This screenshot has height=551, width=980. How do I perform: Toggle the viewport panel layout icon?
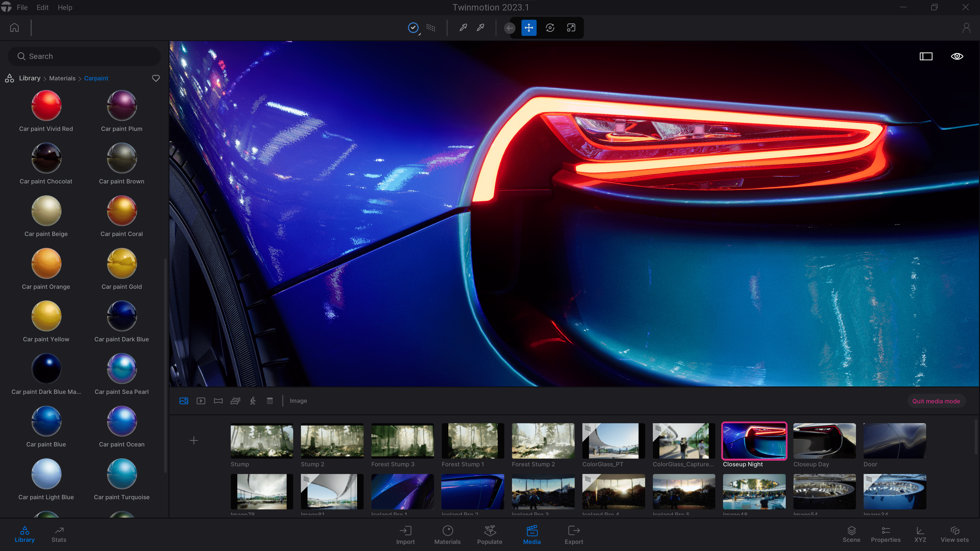[x=926, y=56]
